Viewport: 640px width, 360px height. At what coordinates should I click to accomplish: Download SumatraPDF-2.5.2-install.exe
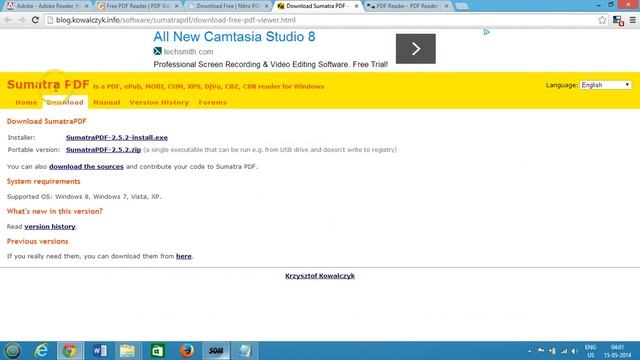click(117, 138)
